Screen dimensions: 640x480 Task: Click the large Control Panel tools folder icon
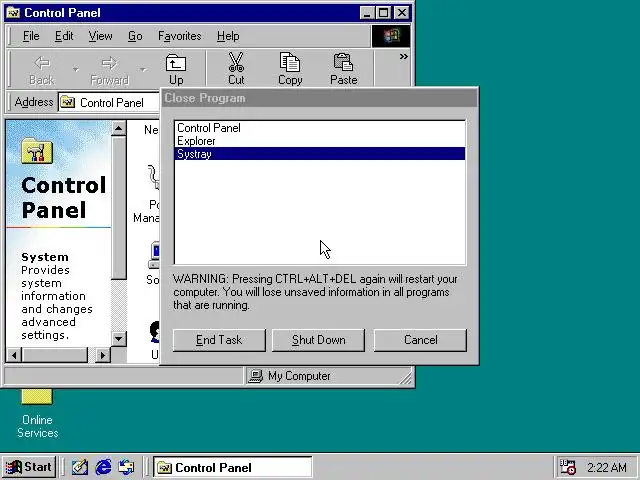(x=37, y=151)
